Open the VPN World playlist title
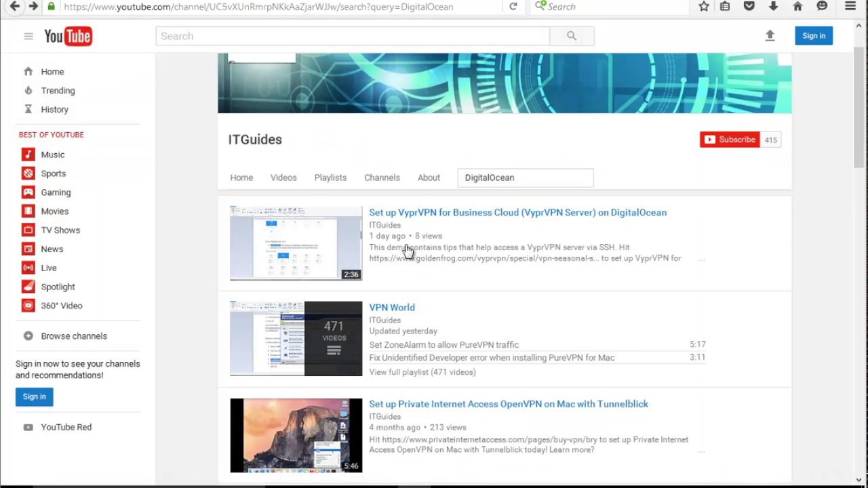Viewport: 868px width, 488px height. 392,307
